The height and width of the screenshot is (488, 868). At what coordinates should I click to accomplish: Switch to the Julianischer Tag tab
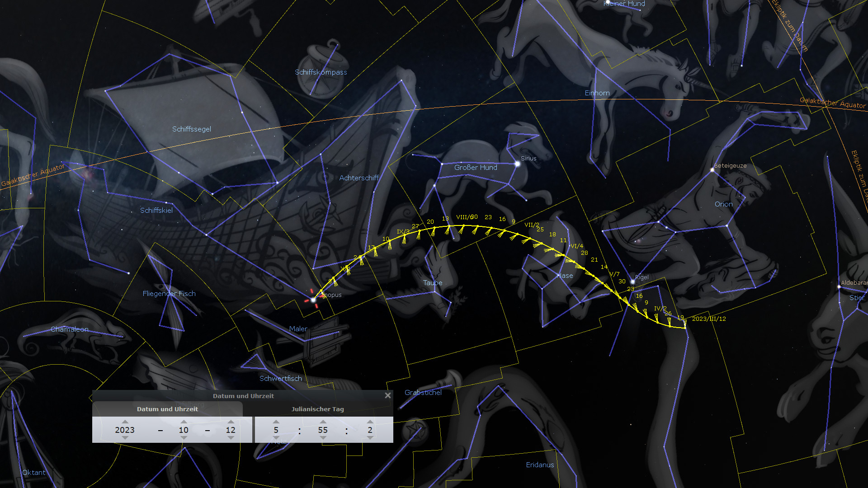coord(318,409)
